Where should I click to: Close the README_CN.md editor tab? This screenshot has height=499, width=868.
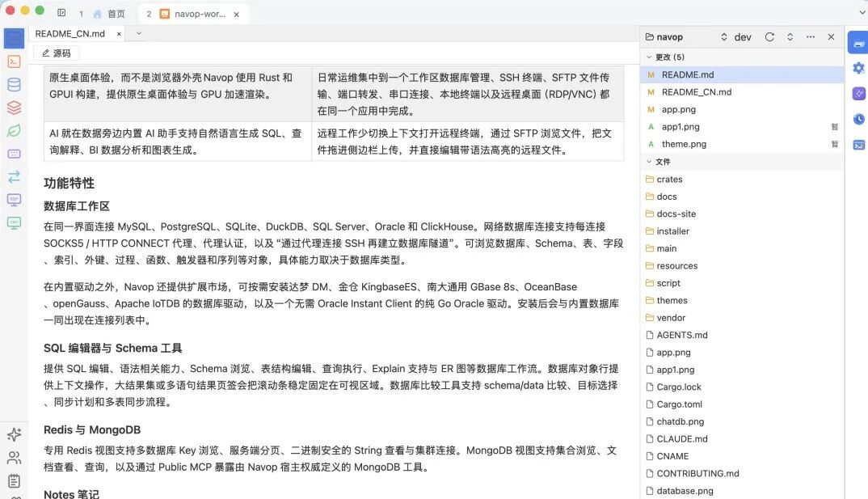point(119,34)
